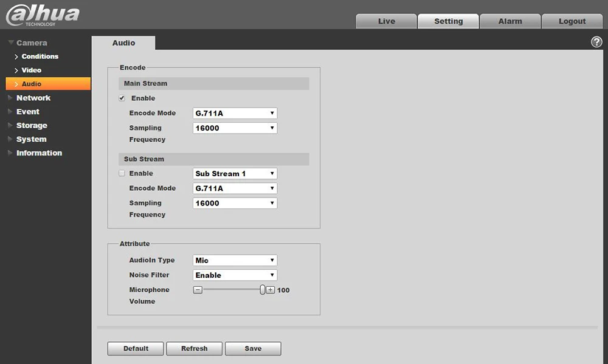Image resolution: width=608 pixels, height=364 pixels.
Task: Open Sub Stream Sampling Frequency dropdown
Action: tap(235, 203)
